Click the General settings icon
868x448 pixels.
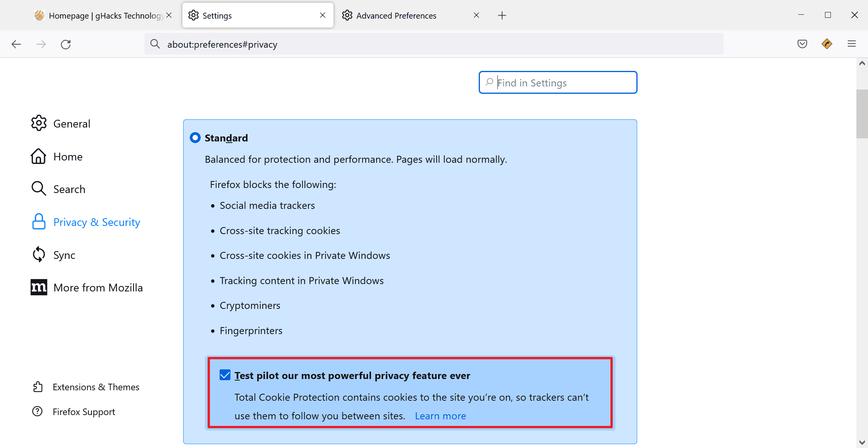pyautogui.click(x=39, y=123)
